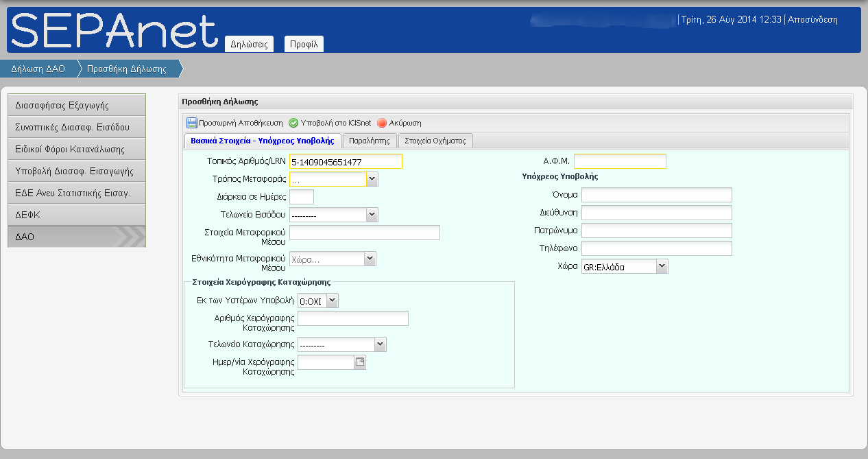Open Υποβολή Διασαφ. Εισαγωγής sidebar item
This screenshot has width=868, height=459.
(x=77, y=171)
